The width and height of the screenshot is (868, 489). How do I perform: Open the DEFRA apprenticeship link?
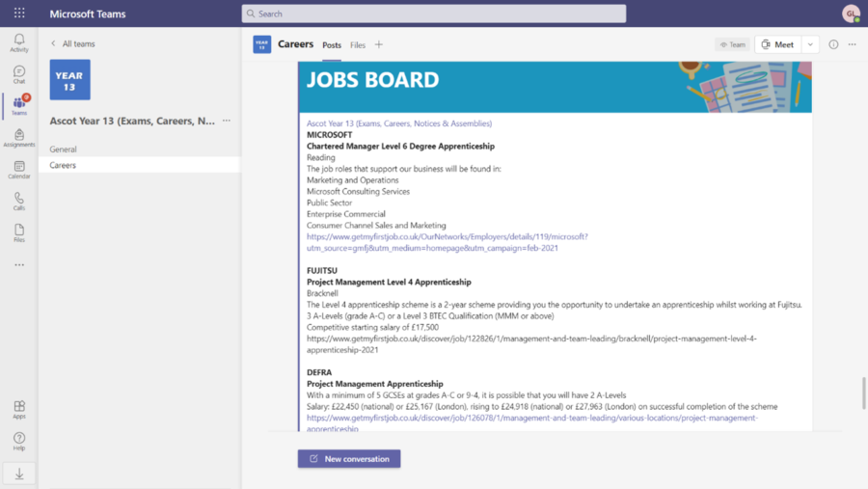(x=532, y=422)
